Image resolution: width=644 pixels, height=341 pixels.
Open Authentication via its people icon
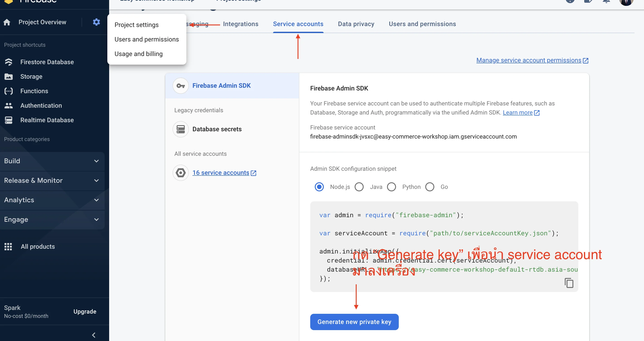pos(9,105)
